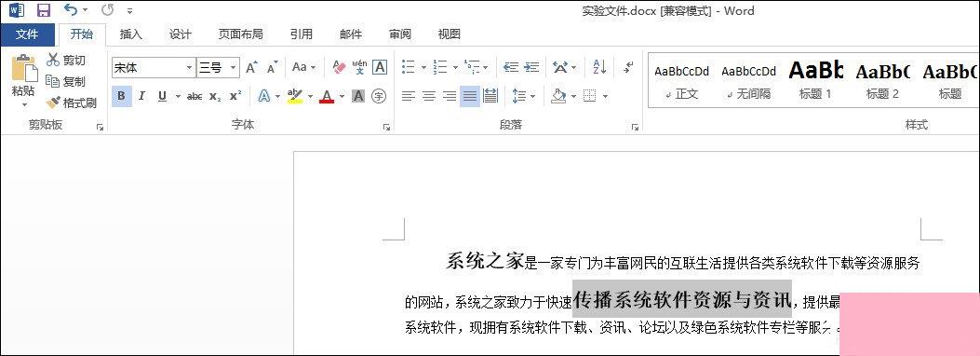980x356 pixels.
Task: Click the Sort A-Z icon
Action: pos(599,67)
